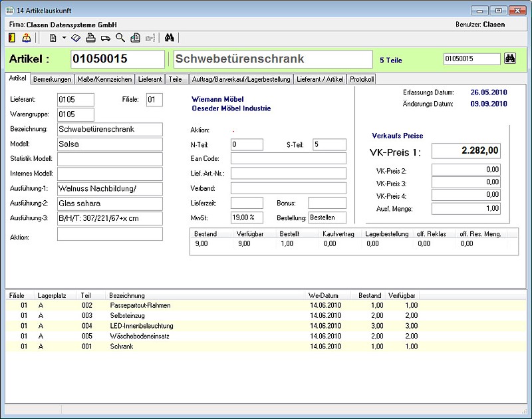Select the Lieferant tab
This screenshot has width=532, height=419.
[x=150, y=79]
